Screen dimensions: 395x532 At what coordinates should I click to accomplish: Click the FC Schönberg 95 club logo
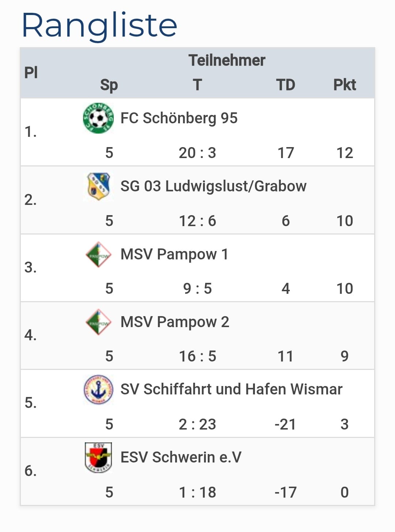(x=98, y=118)
